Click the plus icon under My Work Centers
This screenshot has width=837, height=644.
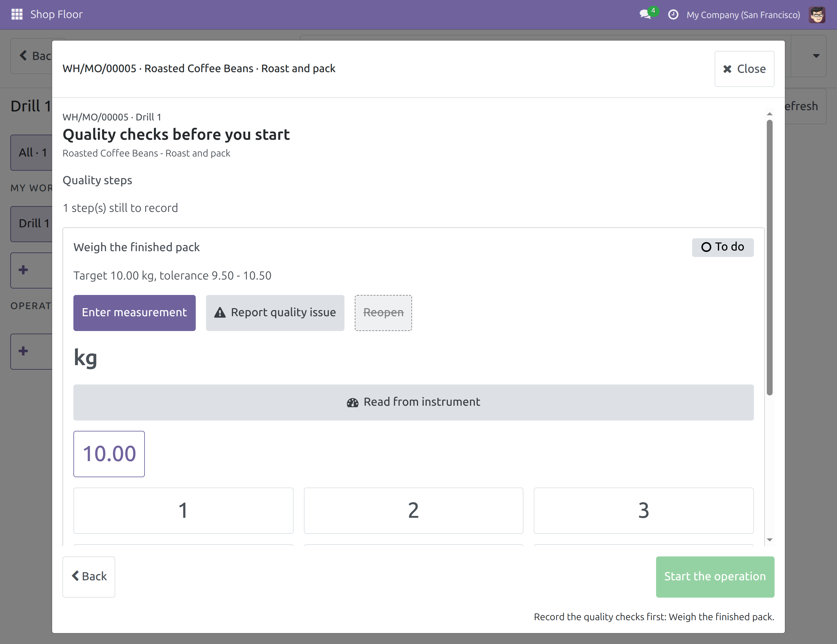24,270
